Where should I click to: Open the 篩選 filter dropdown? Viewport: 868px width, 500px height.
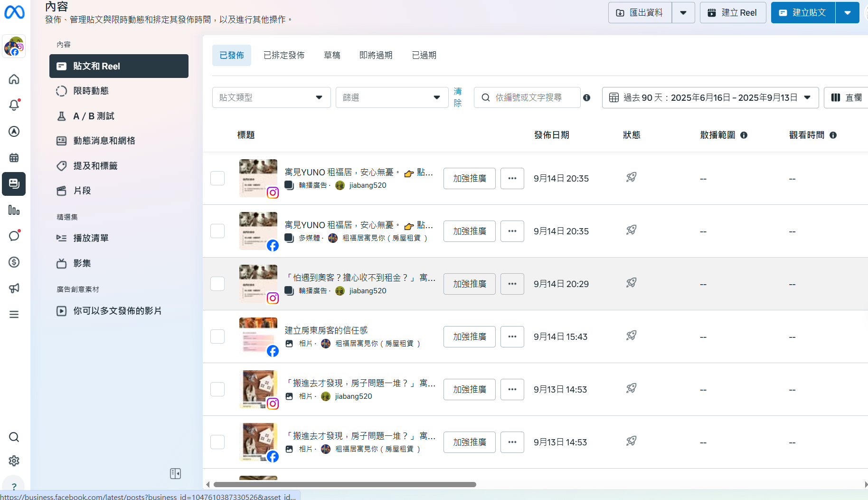click(392, 97)
